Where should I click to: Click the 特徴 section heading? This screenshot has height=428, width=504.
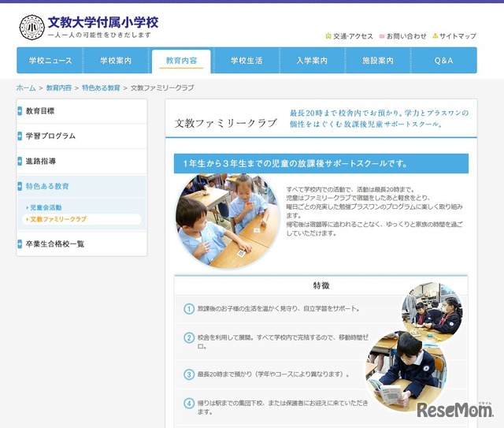(x=321, y=285)
